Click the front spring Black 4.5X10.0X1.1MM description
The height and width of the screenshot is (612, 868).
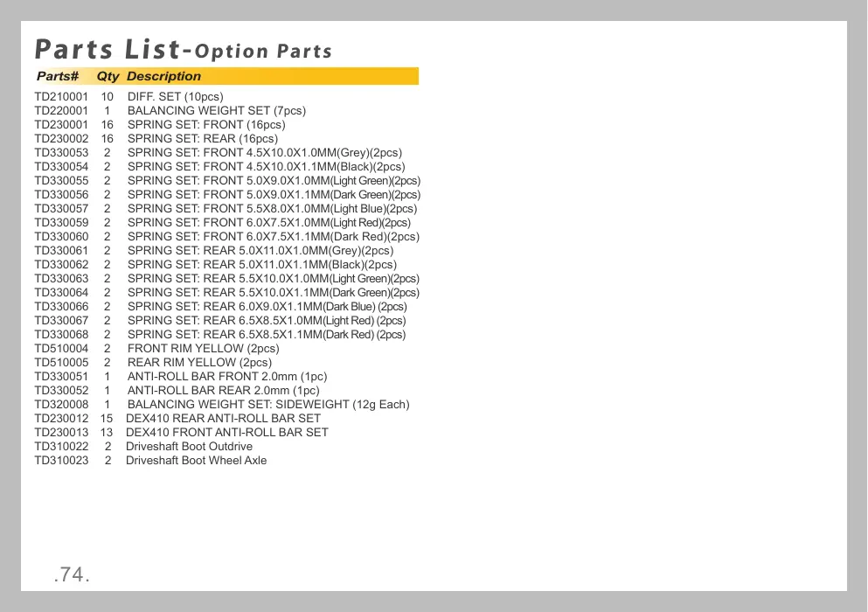(267, 167)
